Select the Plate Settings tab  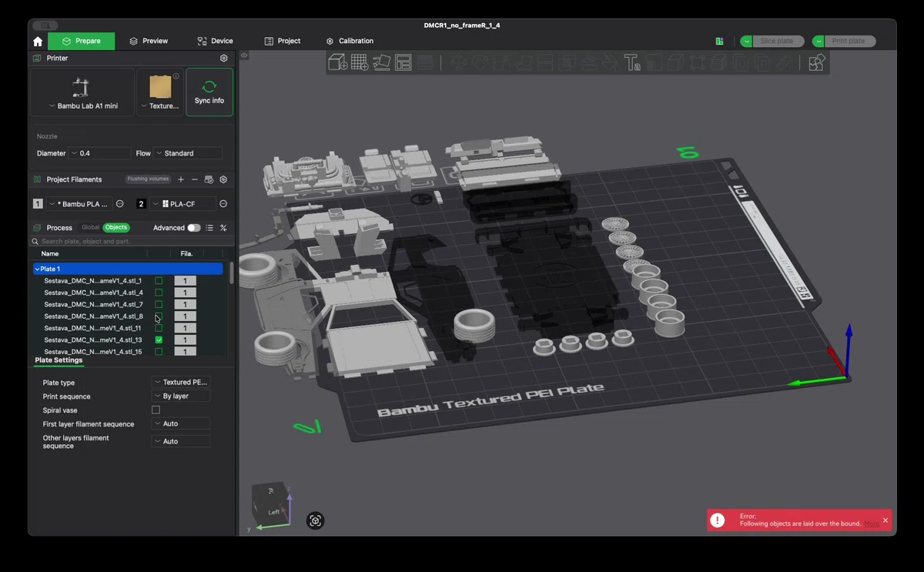(x=59, y=360)
